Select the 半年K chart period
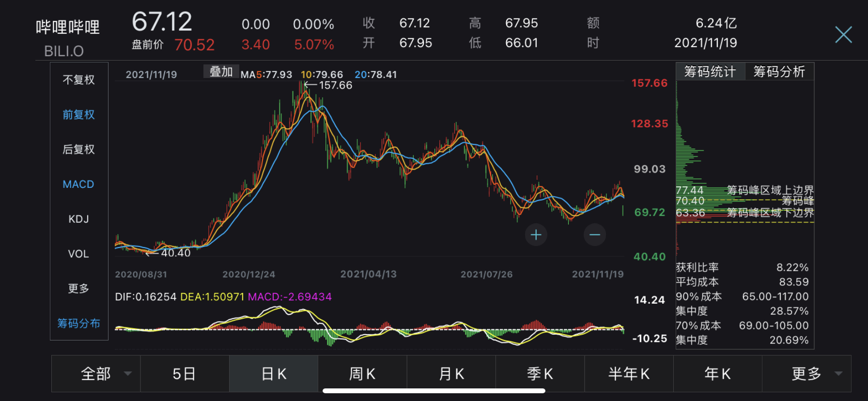Screen dimensions: 868x401 [x=629, y=374]
